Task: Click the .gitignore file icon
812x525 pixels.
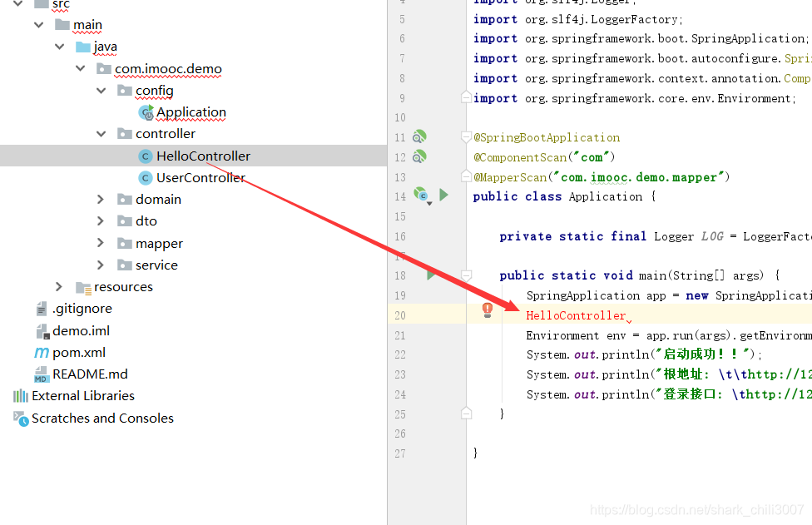Action: click(42, 310)
